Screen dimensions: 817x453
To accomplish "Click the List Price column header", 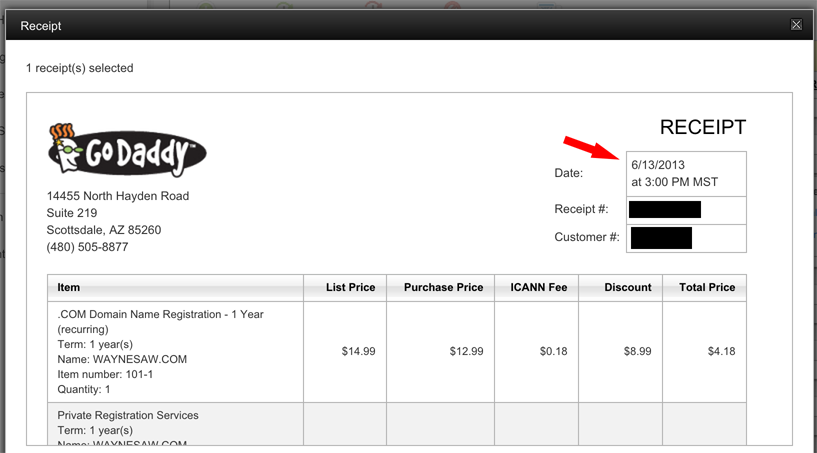I will [345, 287].
